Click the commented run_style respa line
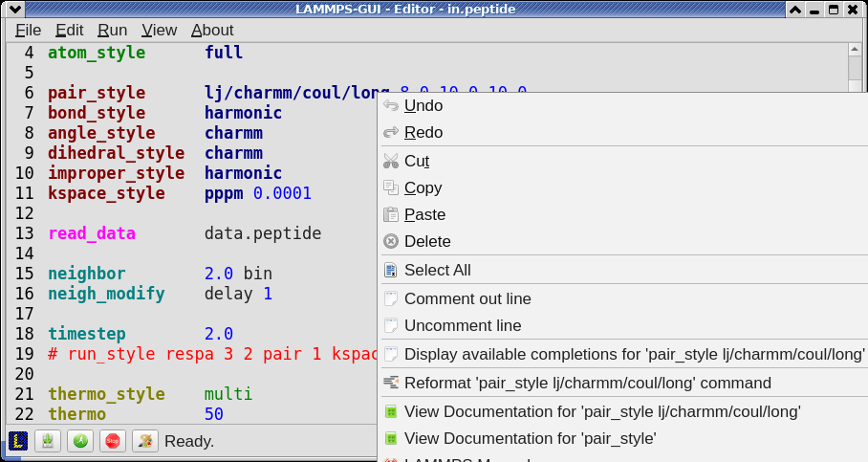This screenshot has width=868, height=462. click(212, 354)
